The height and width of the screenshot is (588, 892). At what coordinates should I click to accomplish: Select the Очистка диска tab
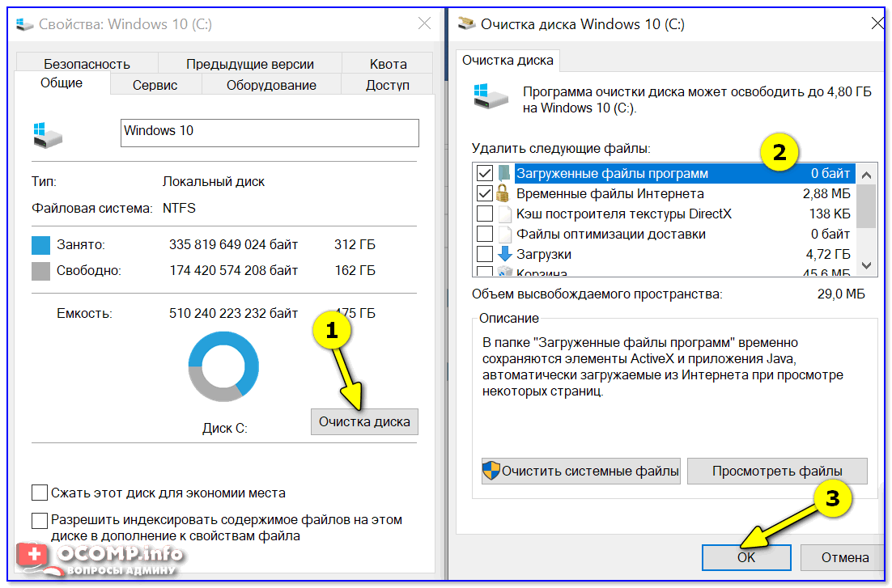click(x=508, y=61)
